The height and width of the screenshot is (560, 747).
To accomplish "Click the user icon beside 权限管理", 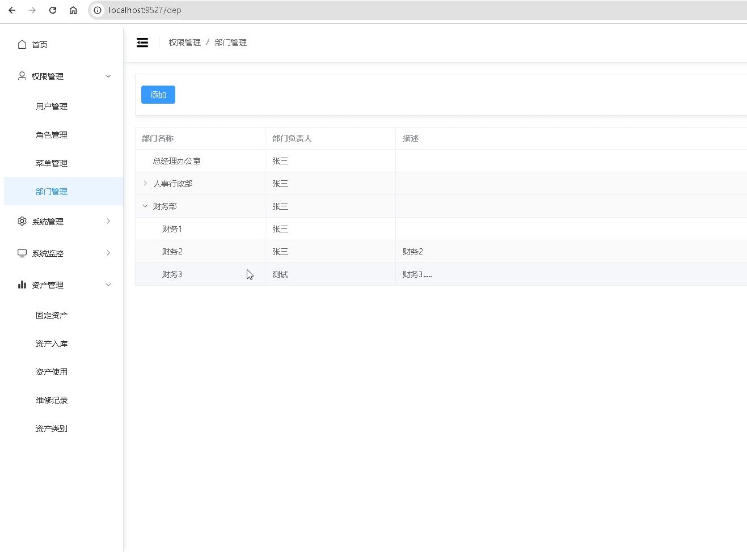I will 22,76.
